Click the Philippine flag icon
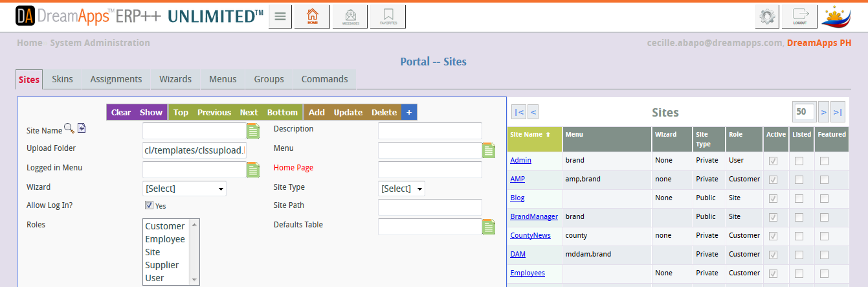 coord(836,17)
